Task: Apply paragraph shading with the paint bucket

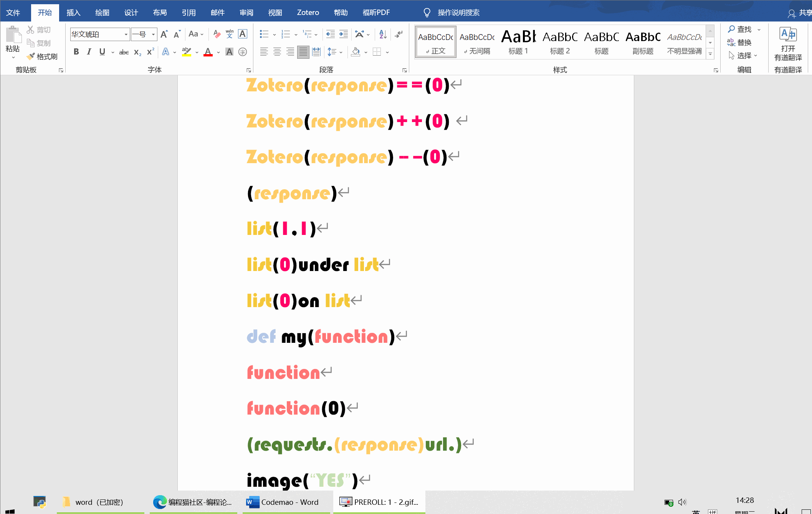Action: point(356,52)
